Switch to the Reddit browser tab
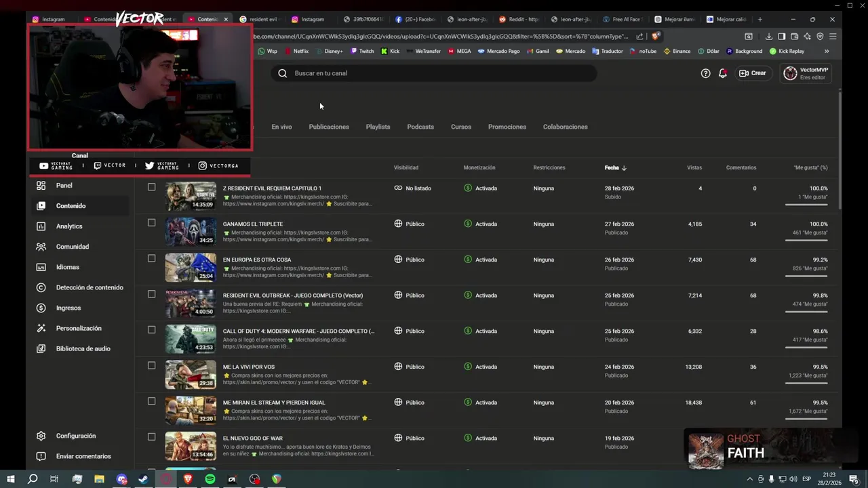This screenshot has height=488, width=868. pos(519,19)
